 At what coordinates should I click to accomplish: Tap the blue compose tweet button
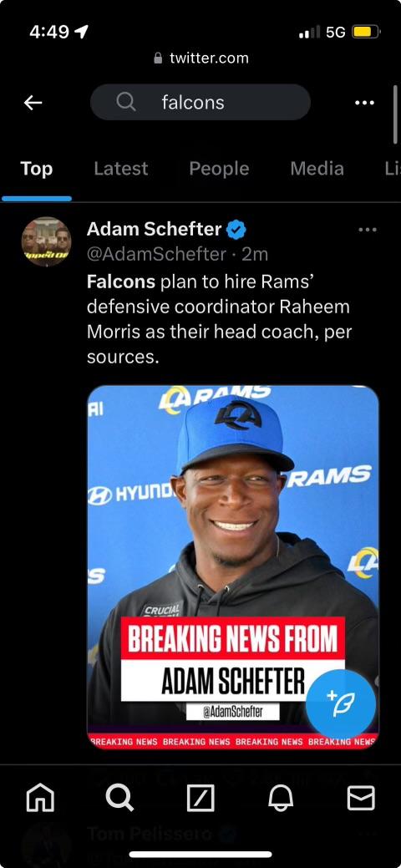341,705
